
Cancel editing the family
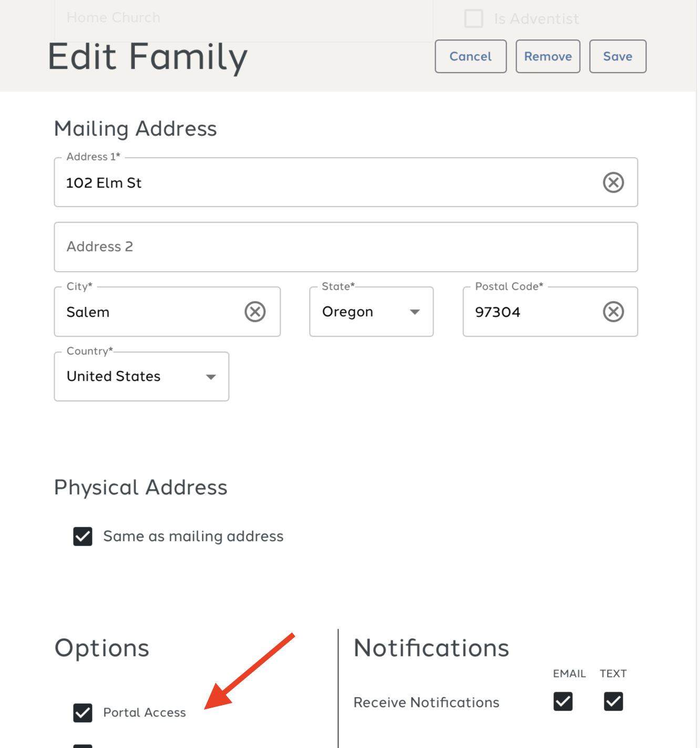coord(470,56)
